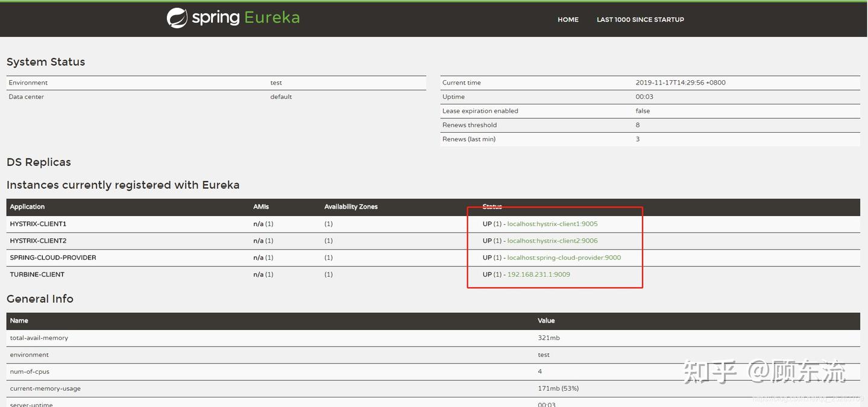The width and height of the screenshot is (868, 407).
Task: Select the HYSTRIX-CLIENT2 application name
Action: point(38,241)
